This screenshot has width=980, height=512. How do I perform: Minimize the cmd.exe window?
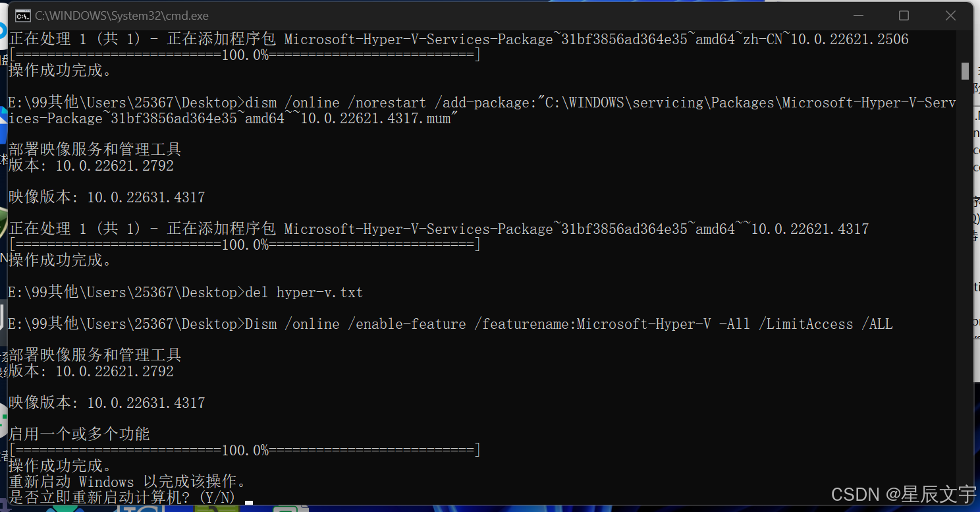[x=857, y=15]
